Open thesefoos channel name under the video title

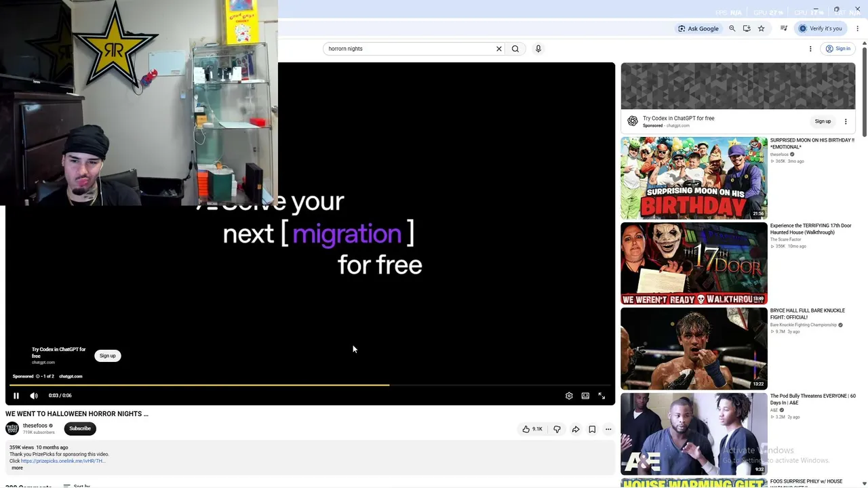(x=35, y=426)
